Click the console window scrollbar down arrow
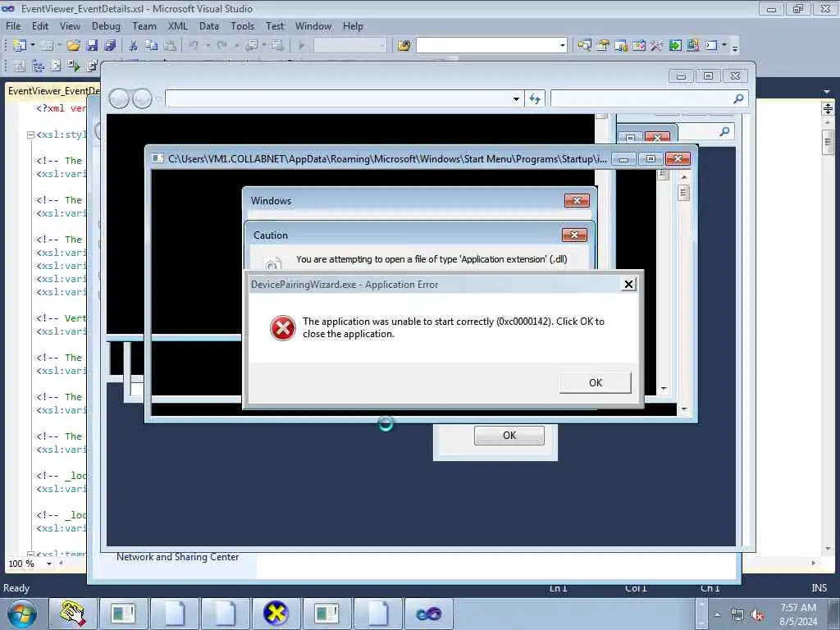The height and width of the screenshot is (630, 840). 684,409
